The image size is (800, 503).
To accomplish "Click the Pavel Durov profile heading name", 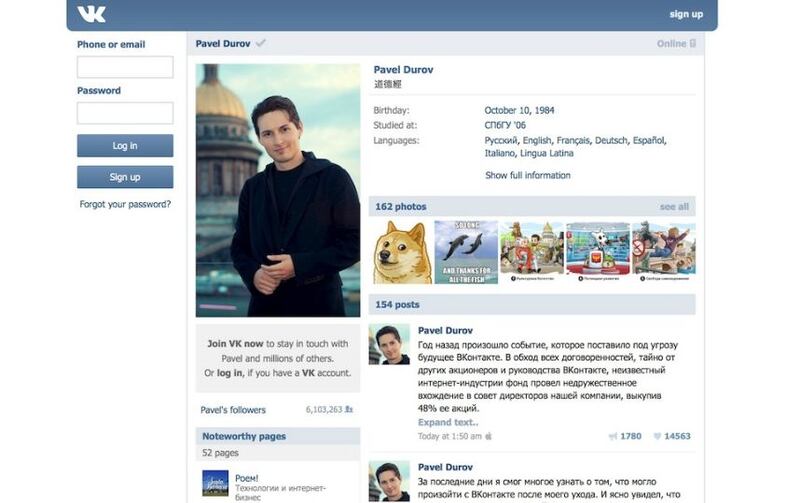I will click(x=403, y=70).
